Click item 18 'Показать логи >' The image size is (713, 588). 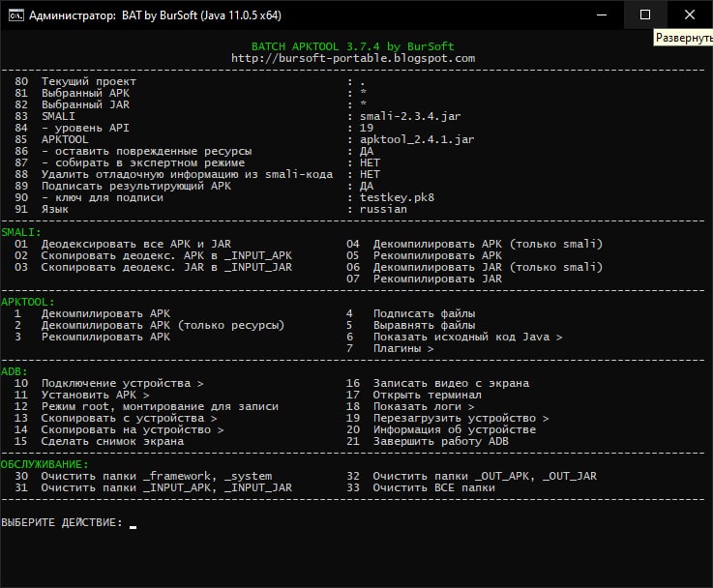pos(410,407)
